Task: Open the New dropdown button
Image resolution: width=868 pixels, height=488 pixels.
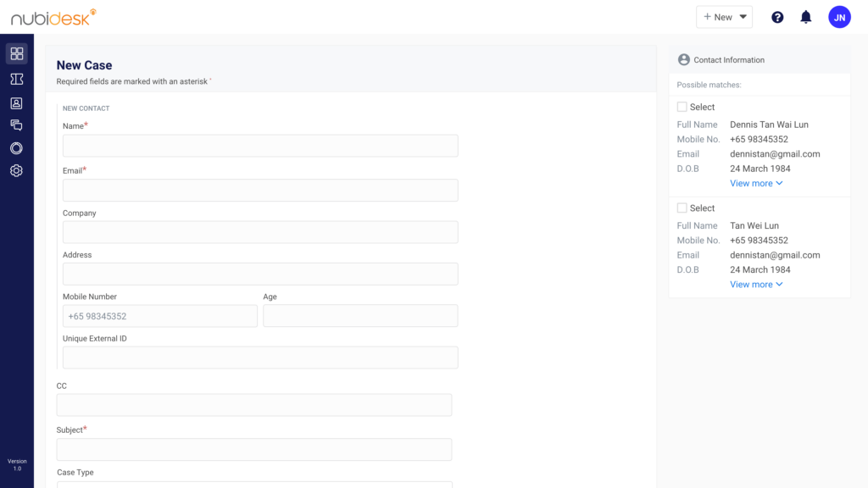Action: point(724,17)
